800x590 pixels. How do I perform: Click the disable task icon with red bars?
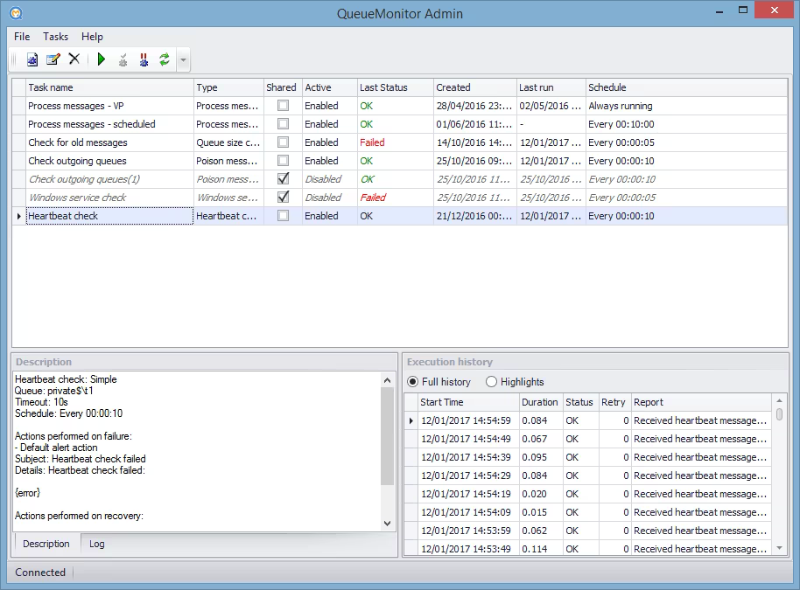coord(143,60)
